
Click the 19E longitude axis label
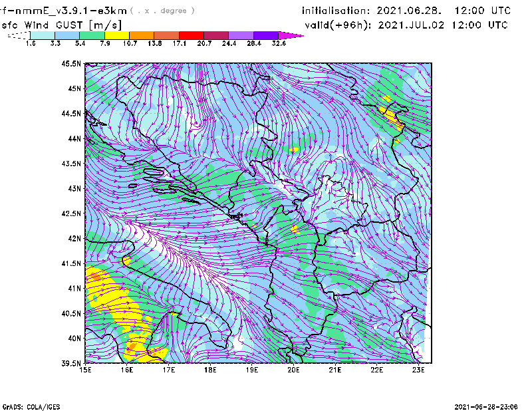click(x=252, y=370)
